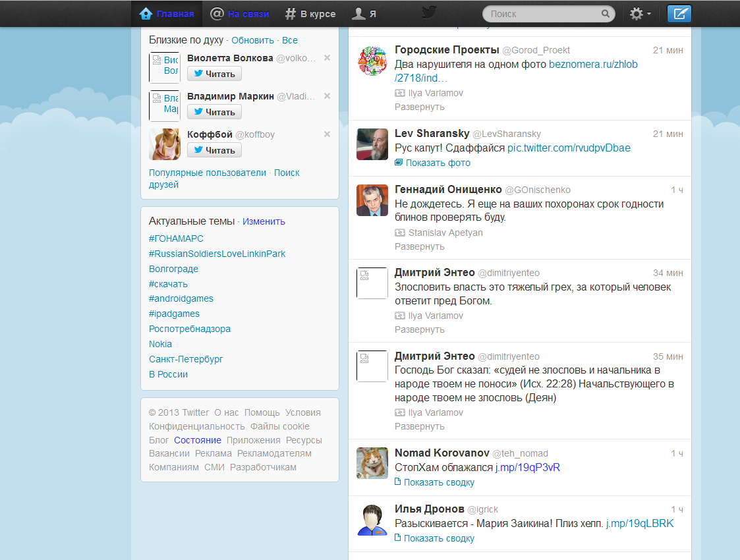The width and height of the screenshot is (740, 560).
Task: Open Nomad Korovanov cat avatar
Action: (x=372, y=463)
